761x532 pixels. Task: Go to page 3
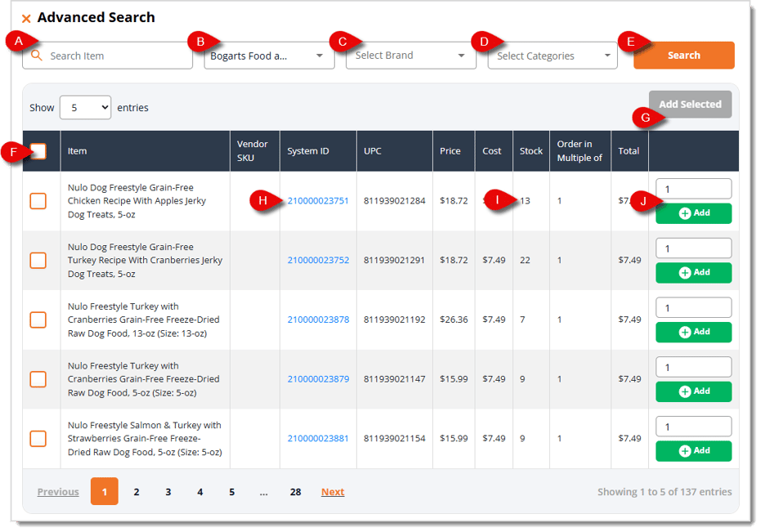[168, 492]
